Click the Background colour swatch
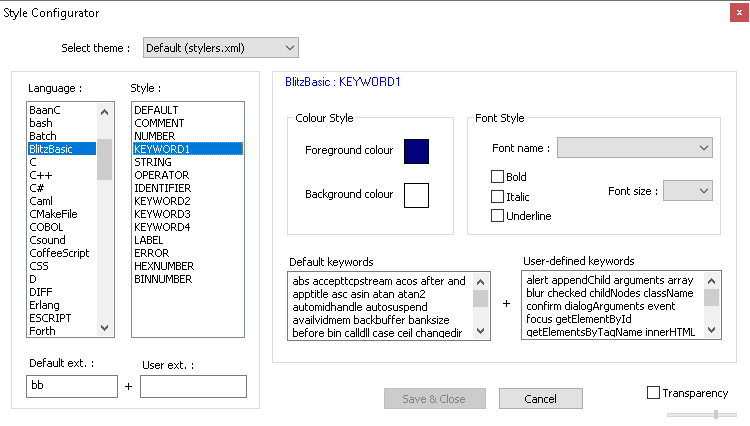This screenshot has width=750, height=426. [x=416, y=195]
